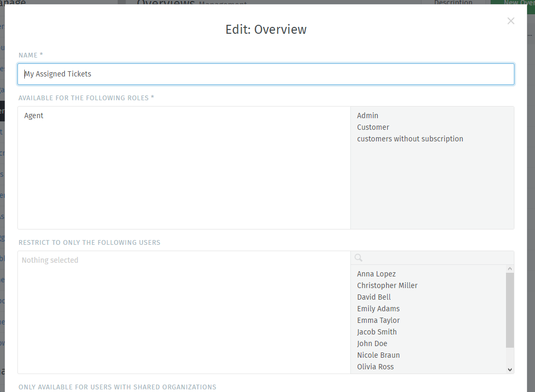Viewport: 535px width, 392px height.
Task: Select user John Doe
Action: (372, 343)
